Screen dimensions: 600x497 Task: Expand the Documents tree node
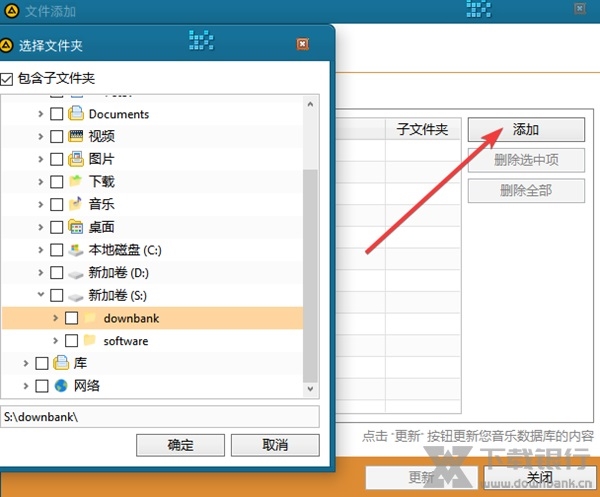tap(41, 114)
